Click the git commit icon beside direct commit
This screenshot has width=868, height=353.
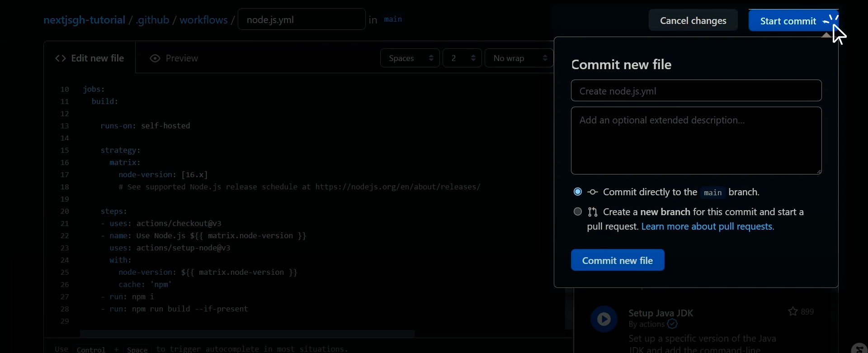pos(592,192)
